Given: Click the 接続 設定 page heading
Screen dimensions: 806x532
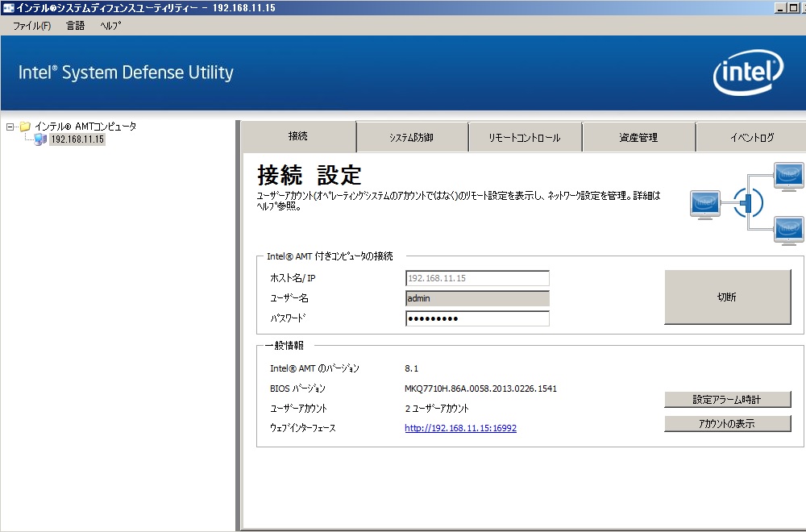Looking at the screenshot, I should pos(310,175).
